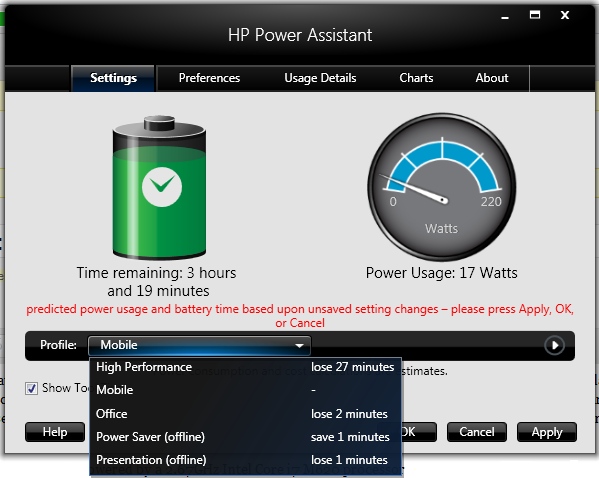
Task: Maximize the HP Power Assistant window
Action: coord(535,15)
